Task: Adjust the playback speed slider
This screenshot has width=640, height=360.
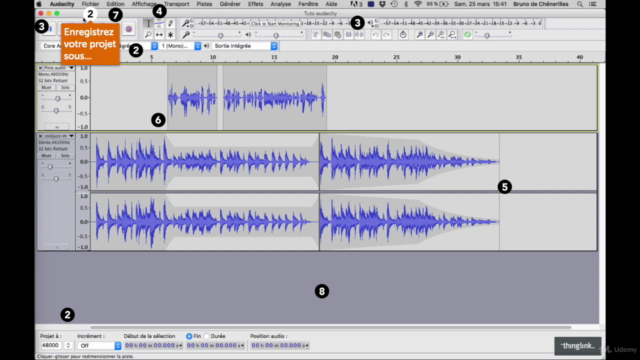Action: pos(493,35)
